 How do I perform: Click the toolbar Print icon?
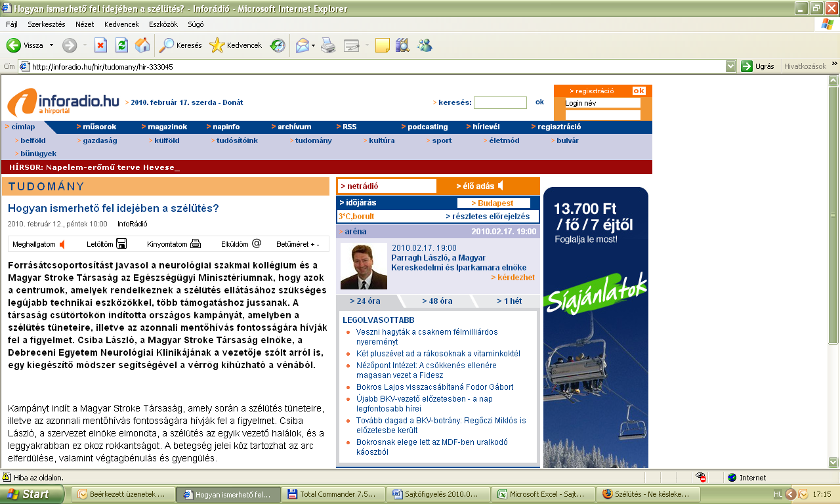328,45
